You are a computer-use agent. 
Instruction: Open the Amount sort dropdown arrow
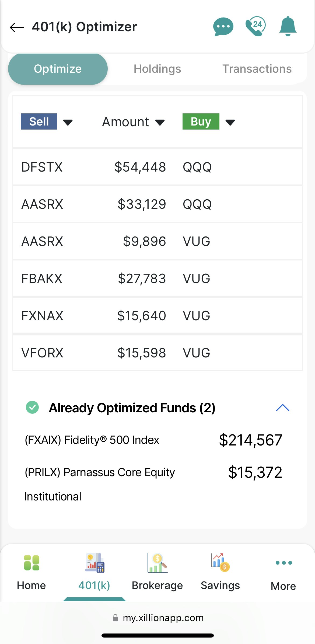tap(160, 123)
